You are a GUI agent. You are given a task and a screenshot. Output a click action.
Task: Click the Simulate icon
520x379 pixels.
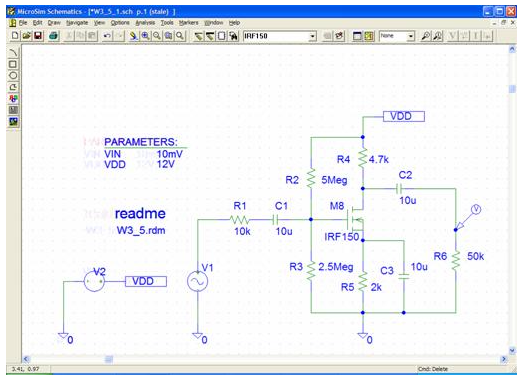pos(369,36)
